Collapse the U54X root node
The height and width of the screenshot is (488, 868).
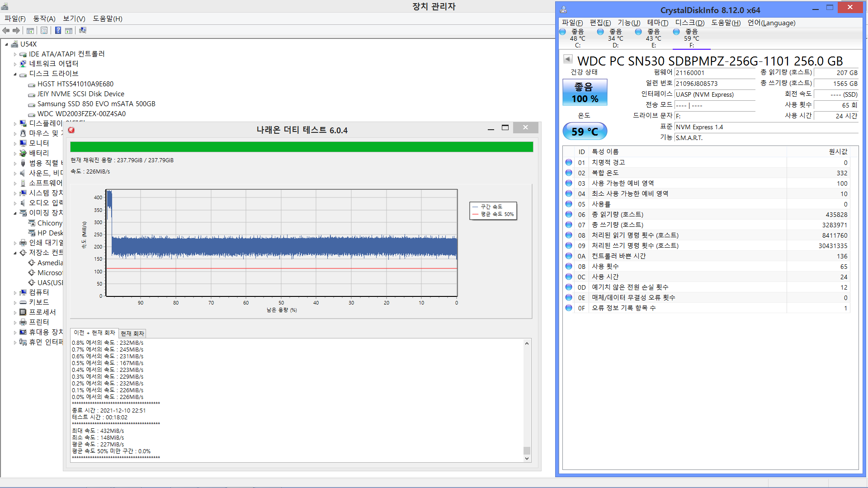6,44
